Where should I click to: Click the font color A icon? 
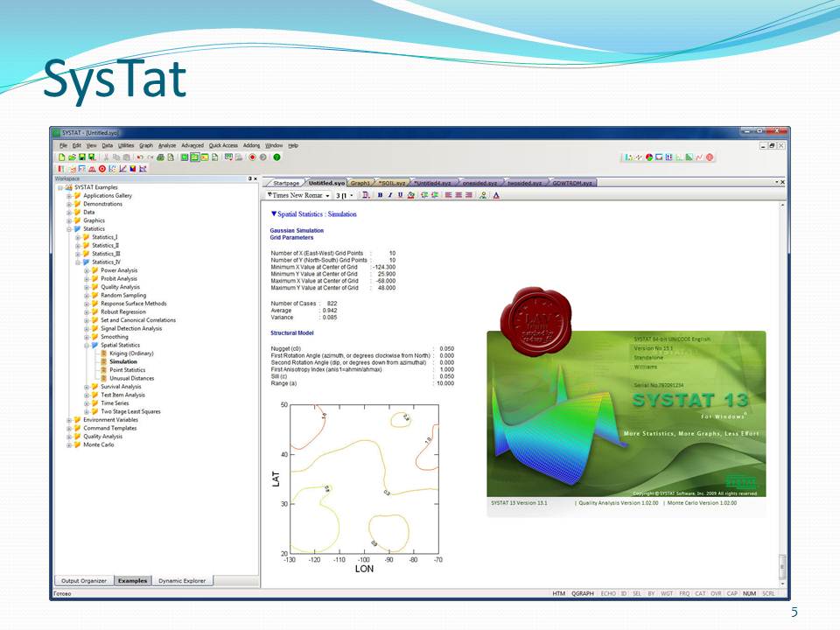point(497,195)
